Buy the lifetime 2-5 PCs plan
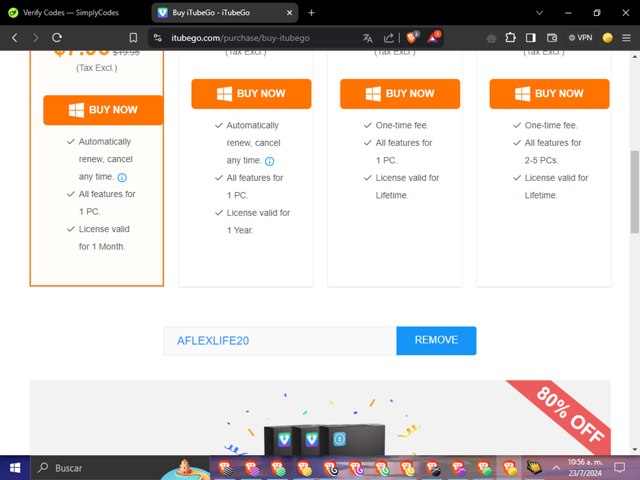Image resolution: width=640 pixels, height=480 pixels. pos(549,94)
